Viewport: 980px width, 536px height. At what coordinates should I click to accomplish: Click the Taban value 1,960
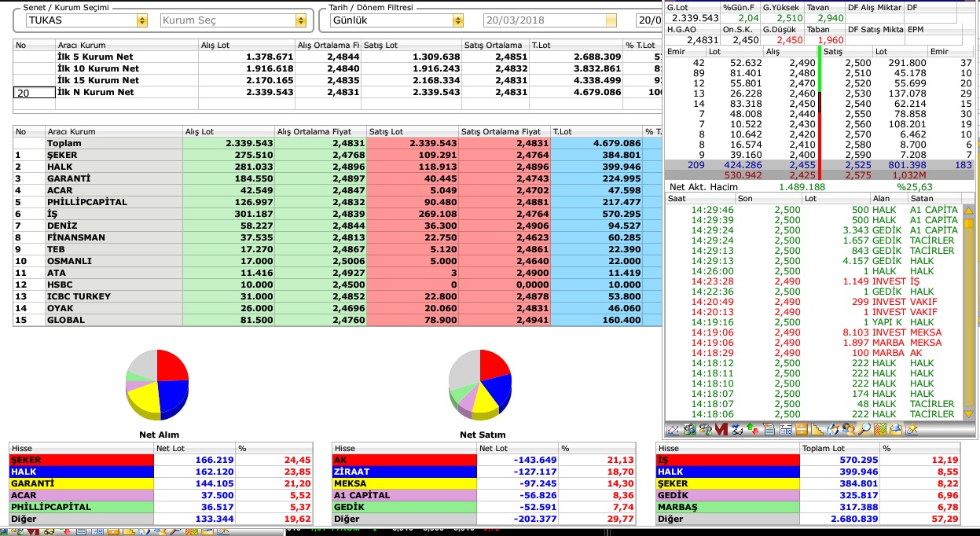click(x=831, y=40)
